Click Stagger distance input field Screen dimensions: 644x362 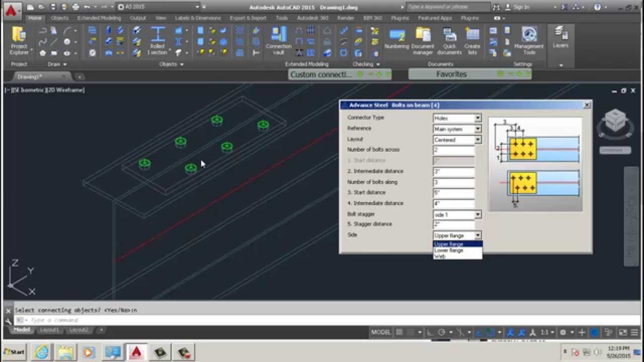[x=453, y=225]
